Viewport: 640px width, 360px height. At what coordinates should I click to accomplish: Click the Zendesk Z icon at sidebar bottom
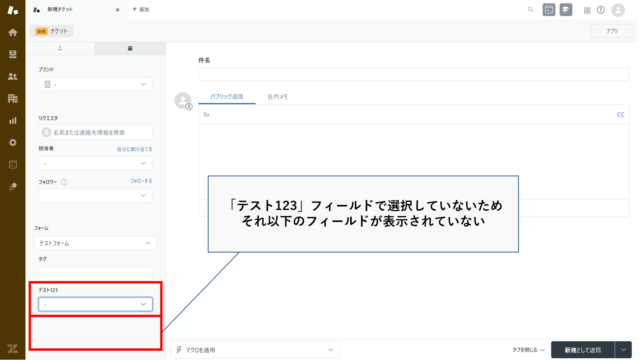(x=13, y=349)
